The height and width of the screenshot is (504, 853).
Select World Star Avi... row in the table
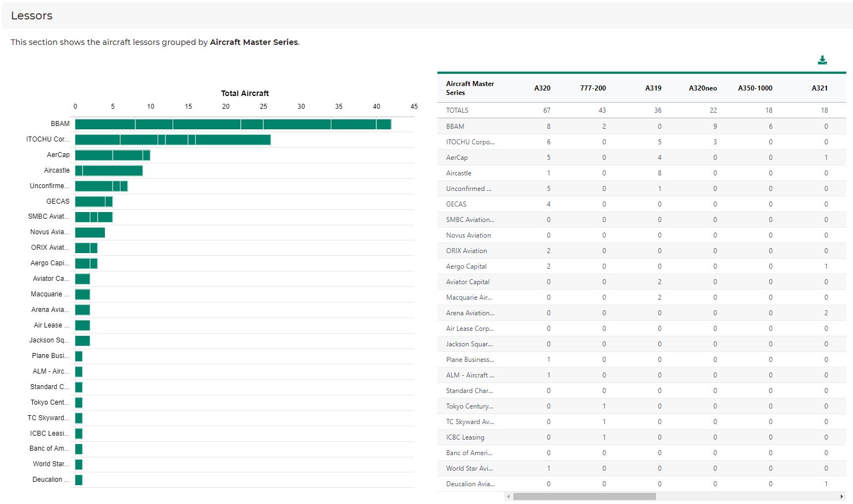click(x=642, y=468)
